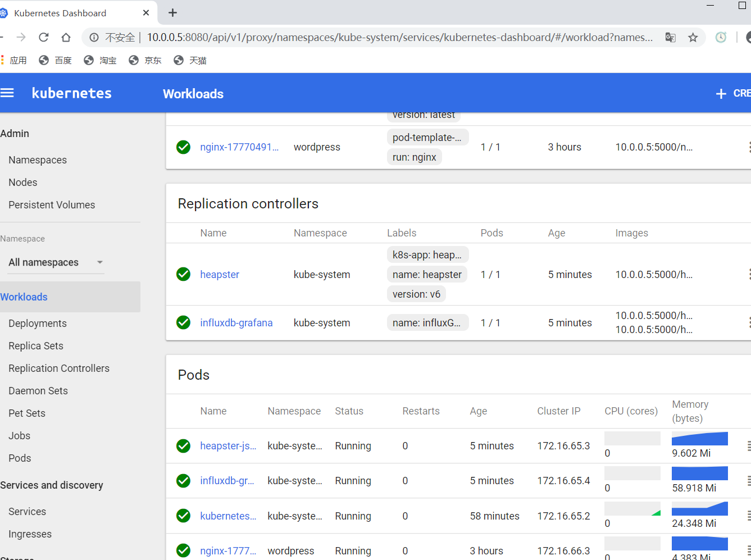
Task: Open Persistent Volumes admin page
Action: tap(52, 205)
